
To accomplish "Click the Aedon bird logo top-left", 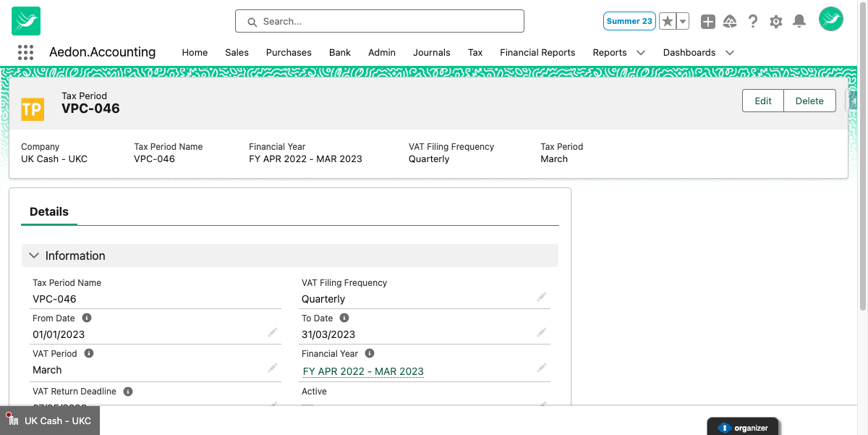I will 26,21.
